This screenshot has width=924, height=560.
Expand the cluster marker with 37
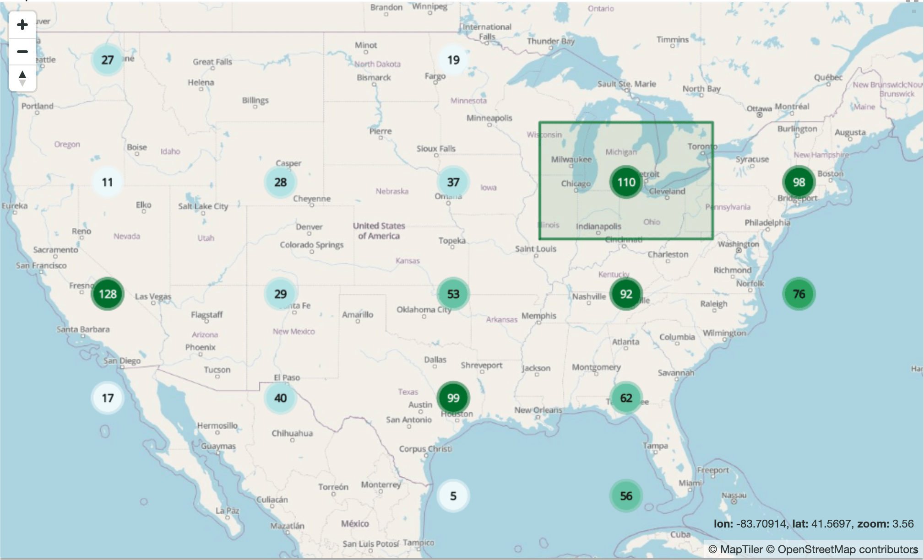pyautogui.click(x=453, y=182)
